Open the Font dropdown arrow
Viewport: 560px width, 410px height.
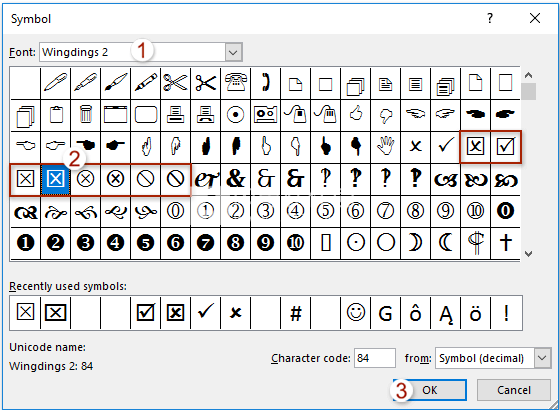click(x=234, y=52)
